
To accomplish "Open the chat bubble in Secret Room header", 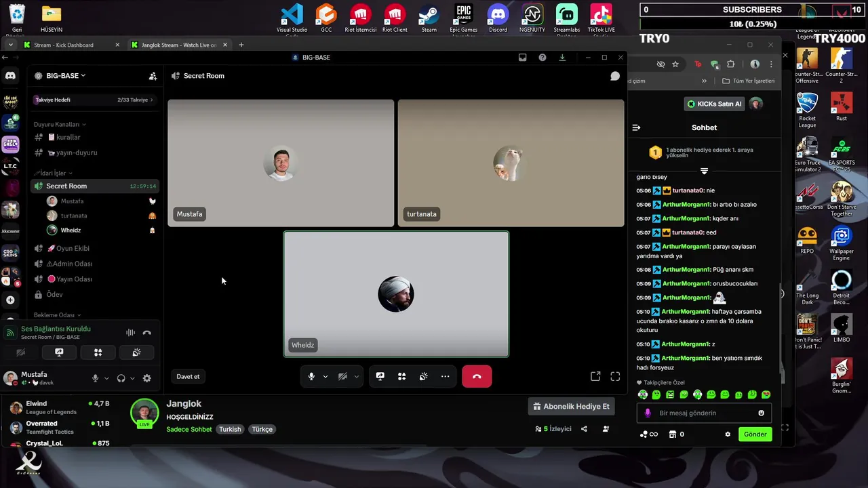I will 615,76.
